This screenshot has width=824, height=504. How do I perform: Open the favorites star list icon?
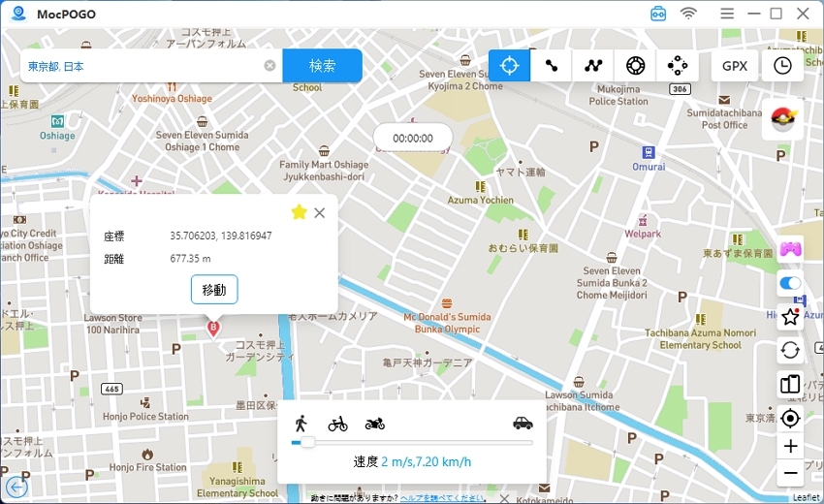pos(790,317)
